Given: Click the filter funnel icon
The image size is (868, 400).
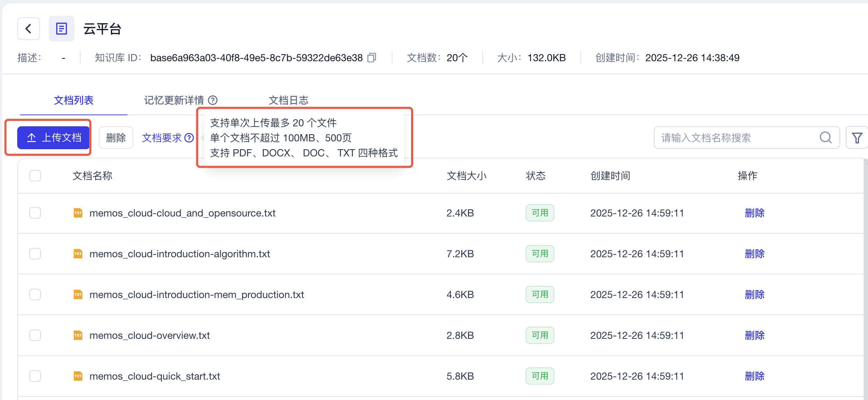Looking at the screenshot, I should [x=857, y=138].
